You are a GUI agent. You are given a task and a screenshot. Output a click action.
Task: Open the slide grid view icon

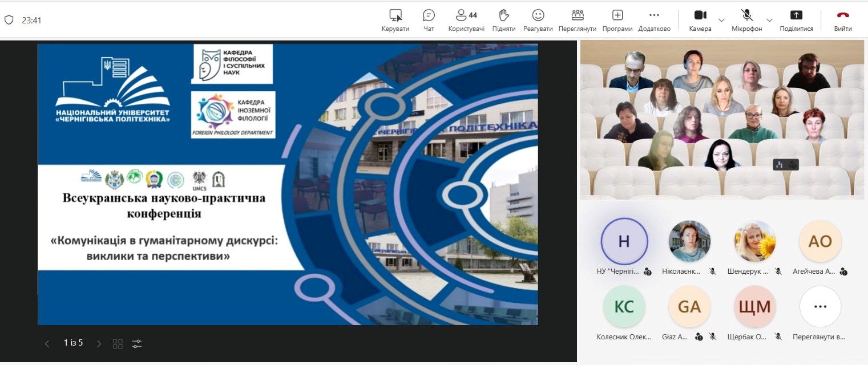[x=118, y=343]
